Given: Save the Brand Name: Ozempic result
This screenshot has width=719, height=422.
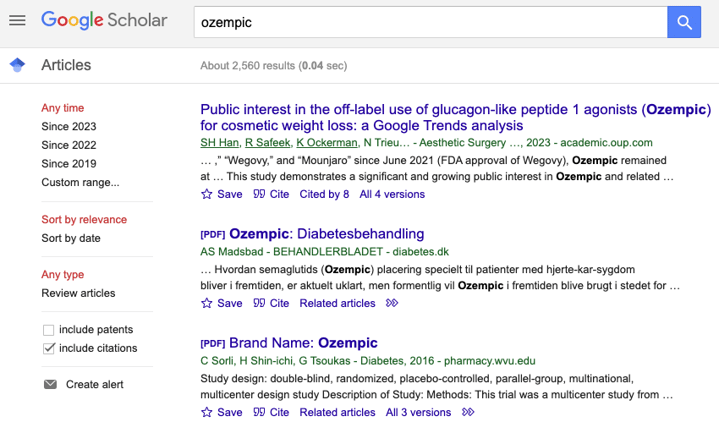Looking at the screenshot, I should pyautogui.click(x=222, y=412).
